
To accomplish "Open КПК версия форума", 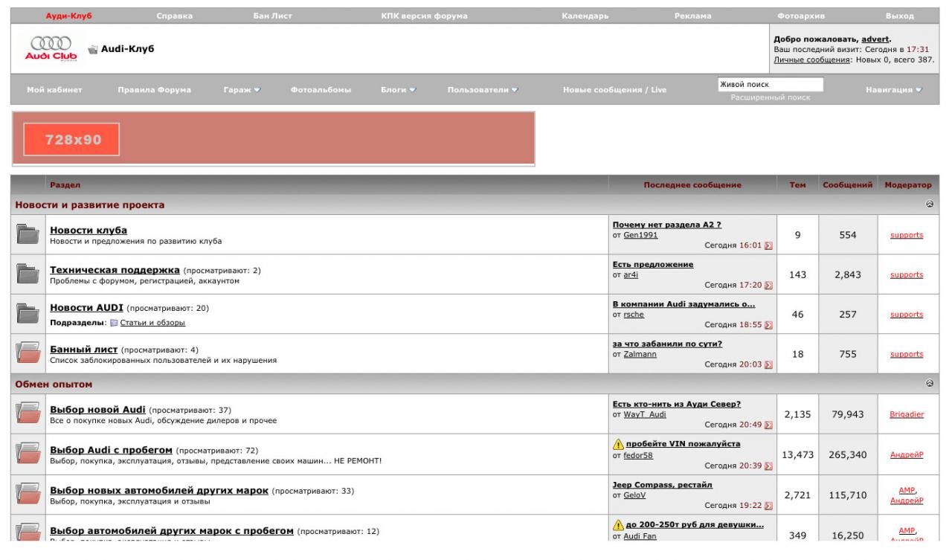I will click(x=424, y=16).
